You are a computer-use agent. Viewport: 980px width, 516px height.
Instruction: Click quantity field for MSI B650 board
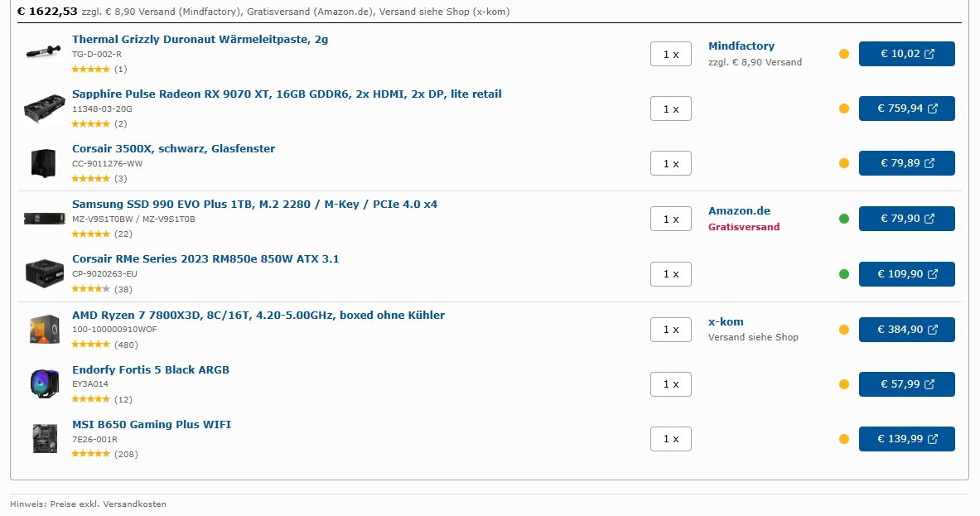pos(671,439)
